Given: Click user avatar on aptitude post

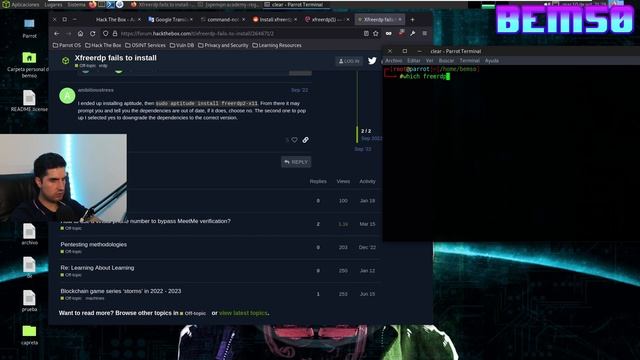Looking at the screenshot, I should click(x=67, y=96).
